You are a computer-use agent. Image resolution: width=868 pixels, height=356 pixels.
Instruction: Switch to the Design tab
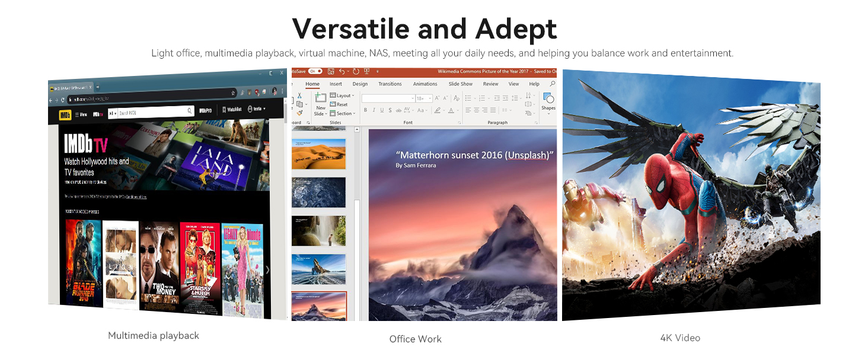point(360,84)
